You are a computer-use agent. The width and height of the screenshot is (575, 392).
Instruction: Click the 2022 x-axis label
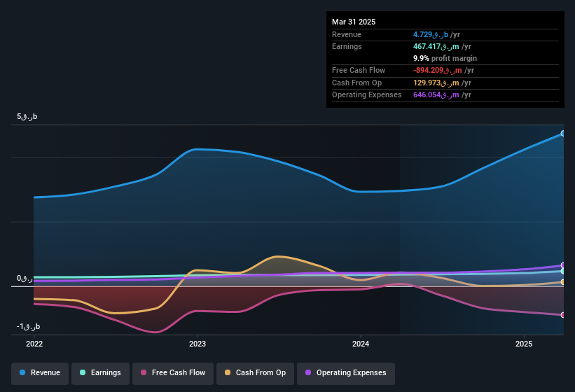(x=34, y=344)
